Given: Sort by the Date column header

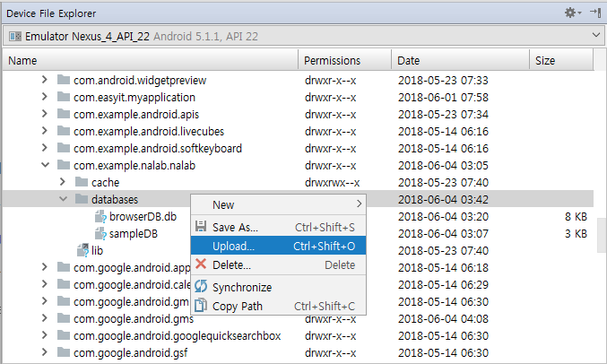Looking at the screenshot, I should tap(460, 60).
